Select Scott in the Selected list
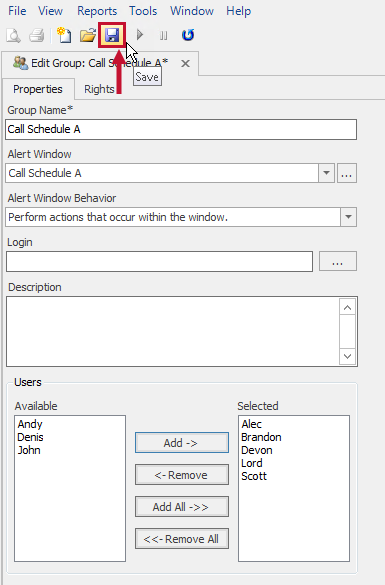The image size is (385, 585). [254, 476]
